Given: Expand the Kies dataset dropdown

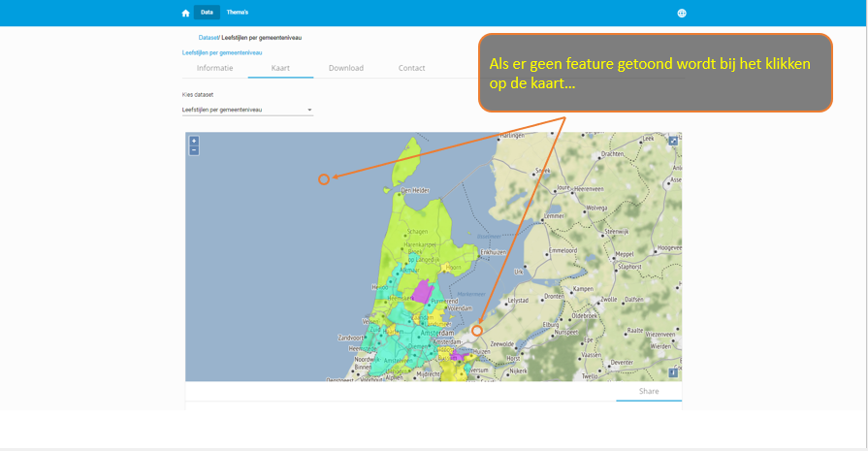Looking at the screenshot, I should pyautogui.click(x=247, y=110).
